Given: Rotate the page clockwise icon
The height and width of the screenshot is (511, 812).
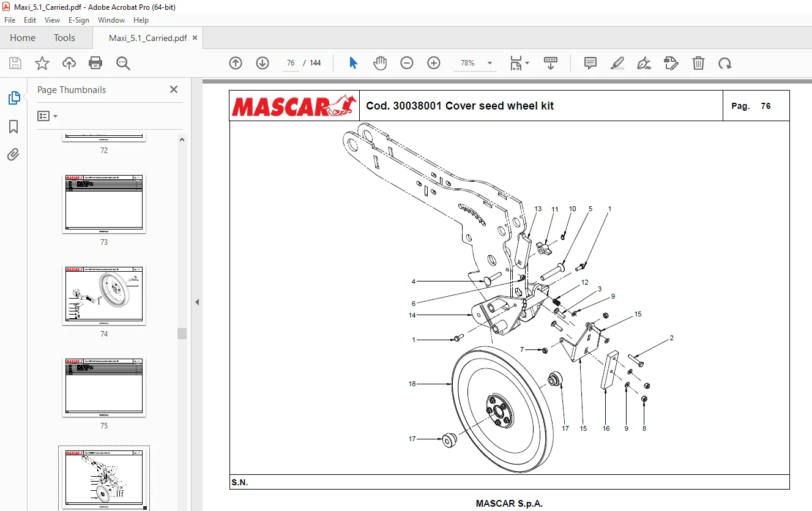Looking at the screenshot, I should coord(725,63).
